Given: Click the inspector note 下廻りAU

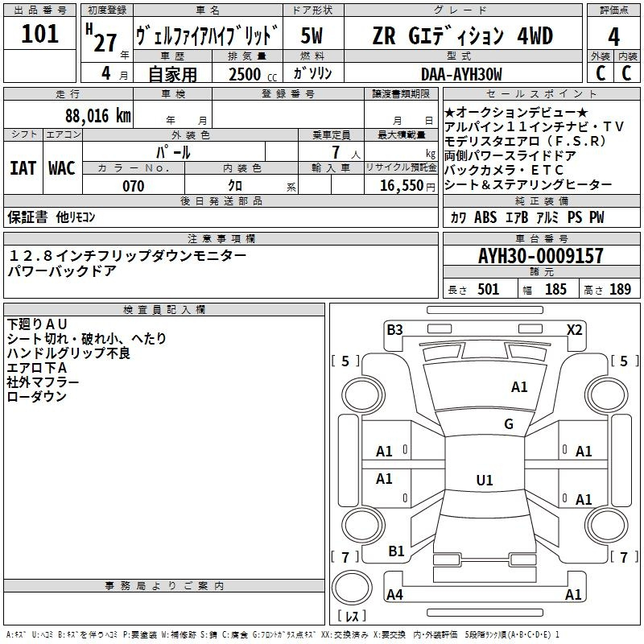Looking at the screenshot, I should [37, 324].
